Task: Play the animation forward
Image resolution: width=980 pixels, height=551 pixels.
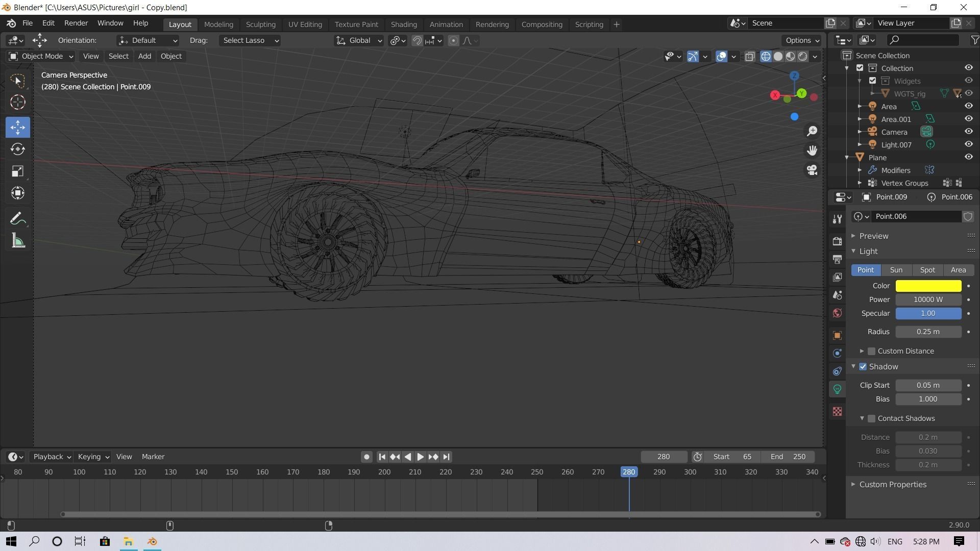Action: pos(420,457)
